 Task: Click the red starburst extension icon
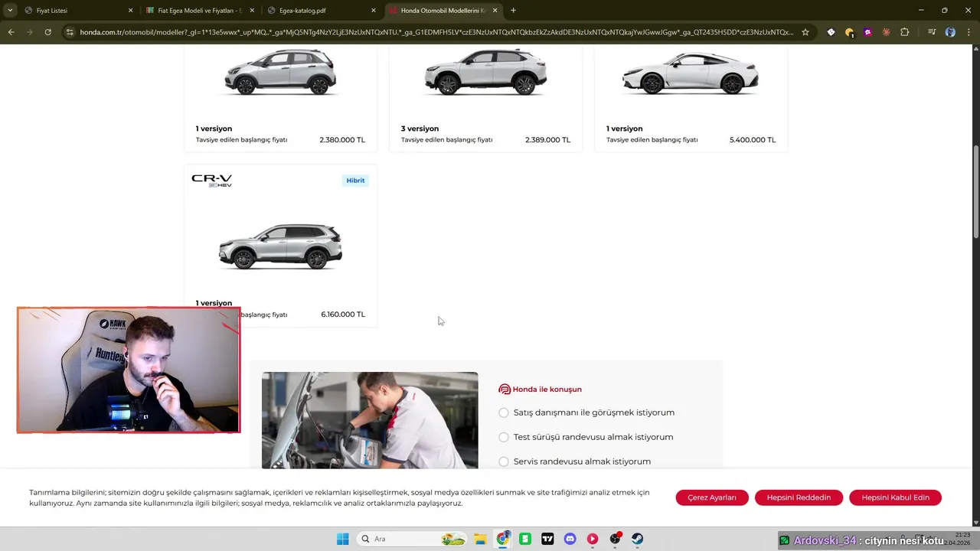point(886,32)
